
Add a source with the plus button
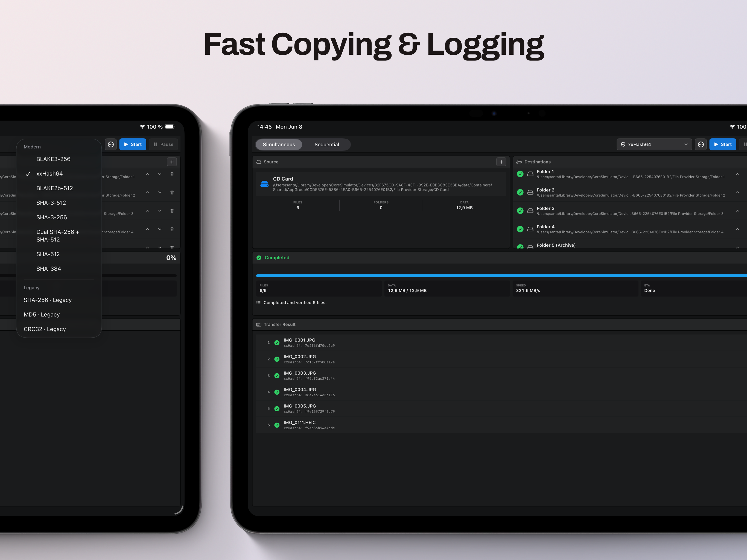click(501, 162)
